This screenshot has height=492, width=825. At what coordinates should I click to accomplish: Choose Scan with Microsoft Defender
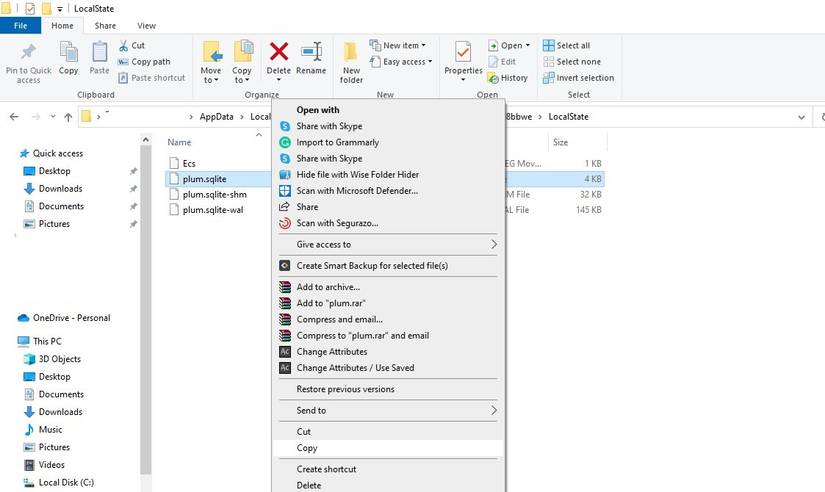[x=357, y=191]
